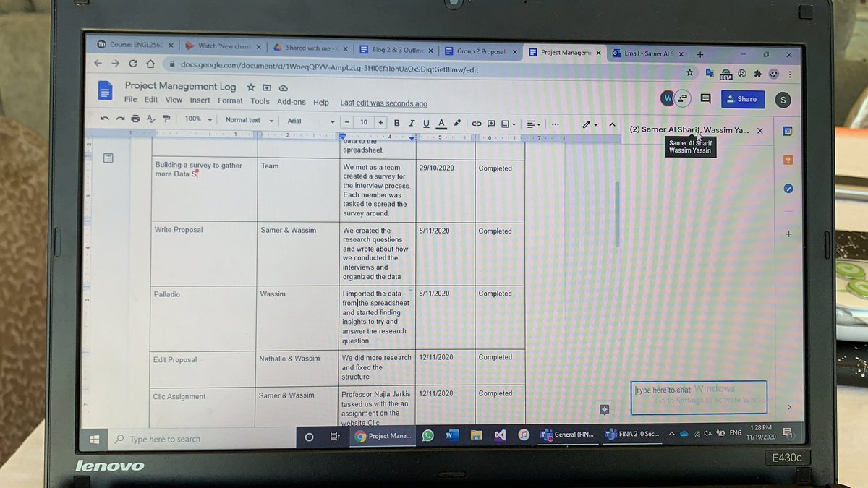This screenshot has height=488, width=868.
Task: Select the Paint format tool
Action: point(166,119)
